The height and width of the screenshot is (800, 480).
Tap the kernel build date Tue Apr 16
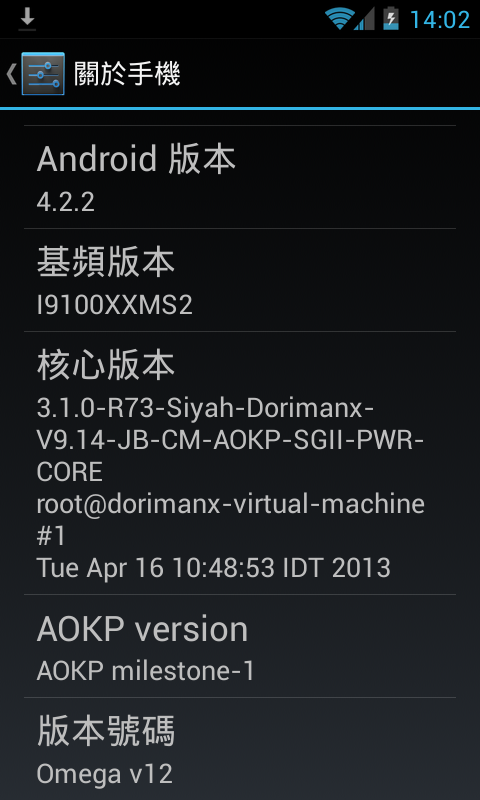pos(214,568)
